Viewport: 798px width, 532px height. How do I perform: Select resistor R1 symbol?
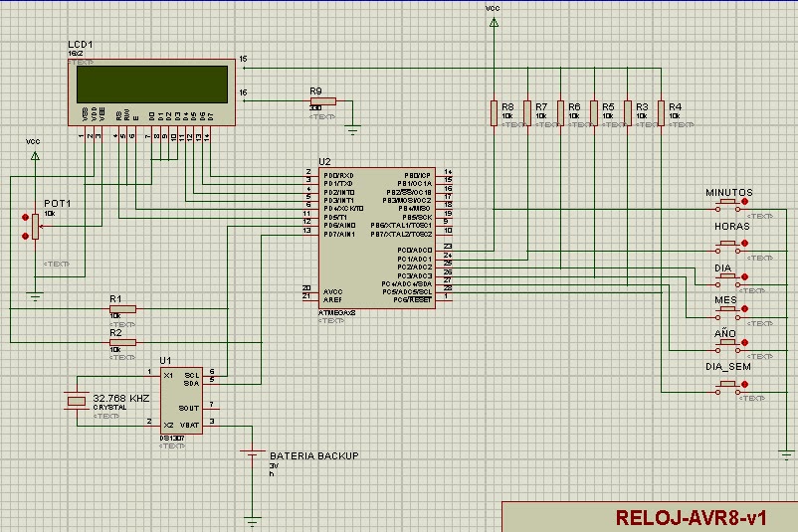122,308
